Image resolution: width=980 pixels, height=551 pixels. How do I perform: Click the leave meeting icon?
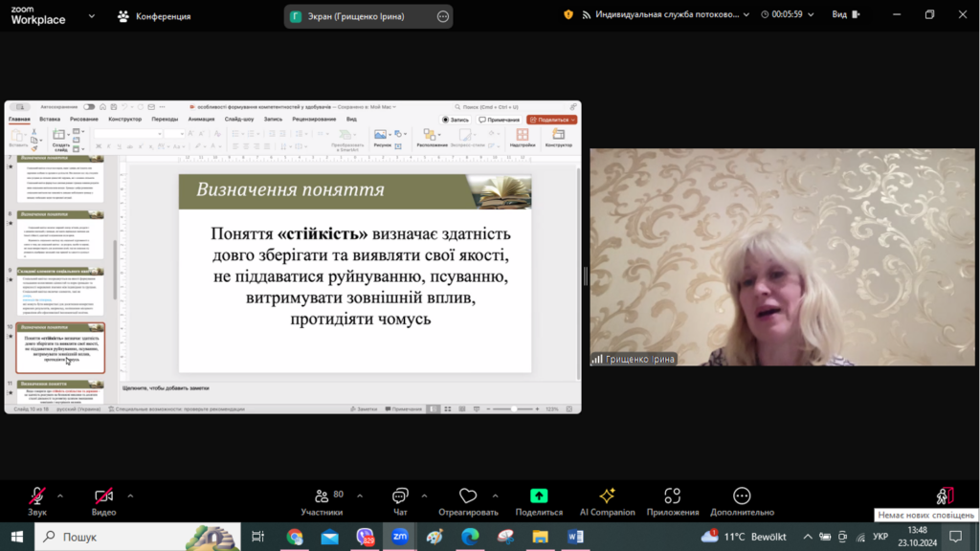pyautogui.click(x=945, y=496)
